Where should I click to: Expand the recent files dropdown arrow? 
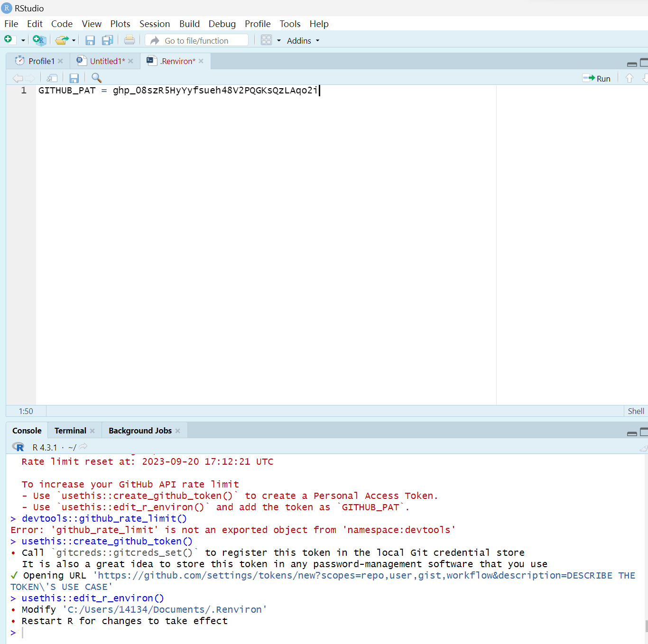click(74, 41)
